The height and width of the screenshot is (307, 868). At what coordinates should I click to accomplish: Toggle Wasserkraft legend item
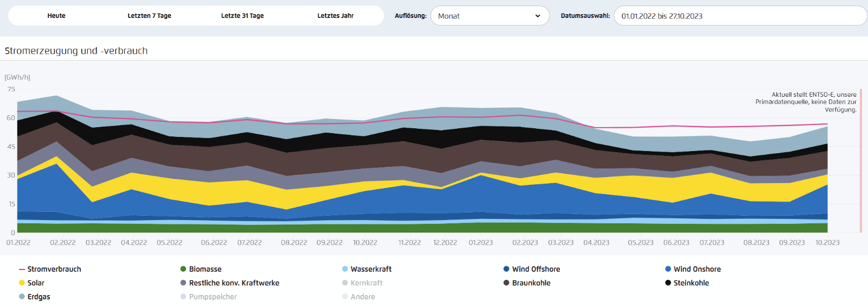pyautogui.click(x=367, y=269)
